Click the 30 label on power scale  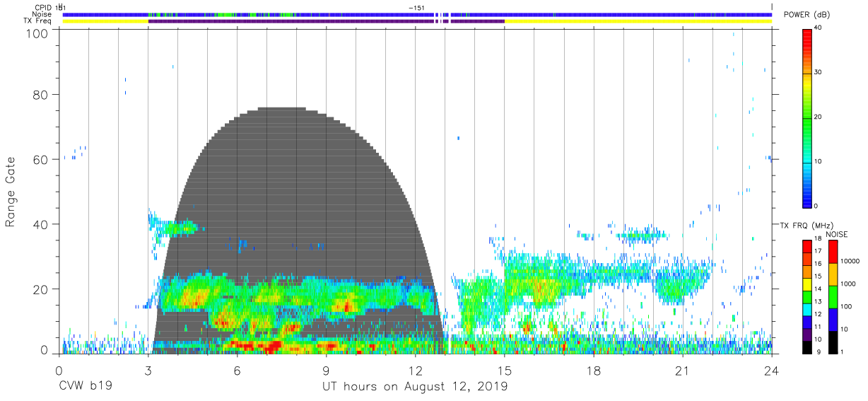coord(818,73)
